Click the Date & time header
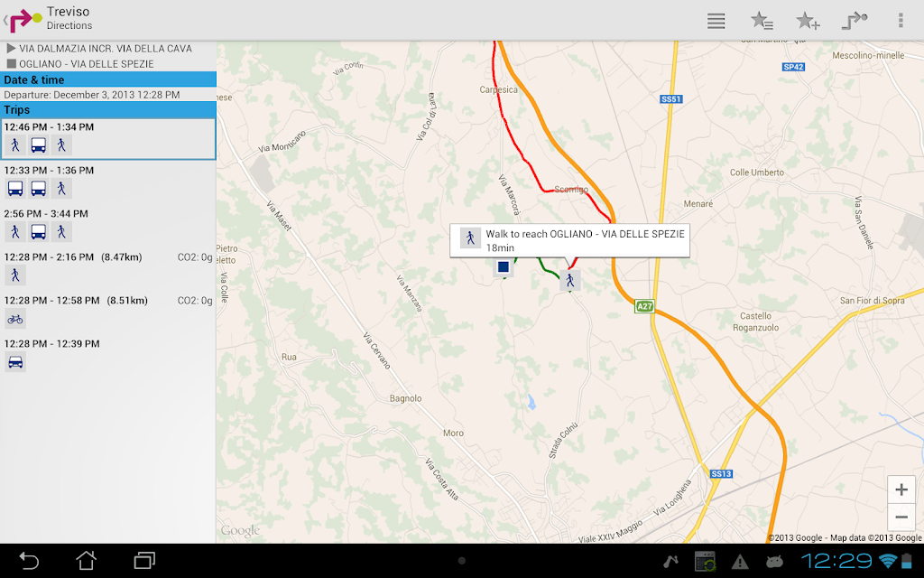Image resolution: width=924 pixels, height=578 pixels. (x=108, y=79)
